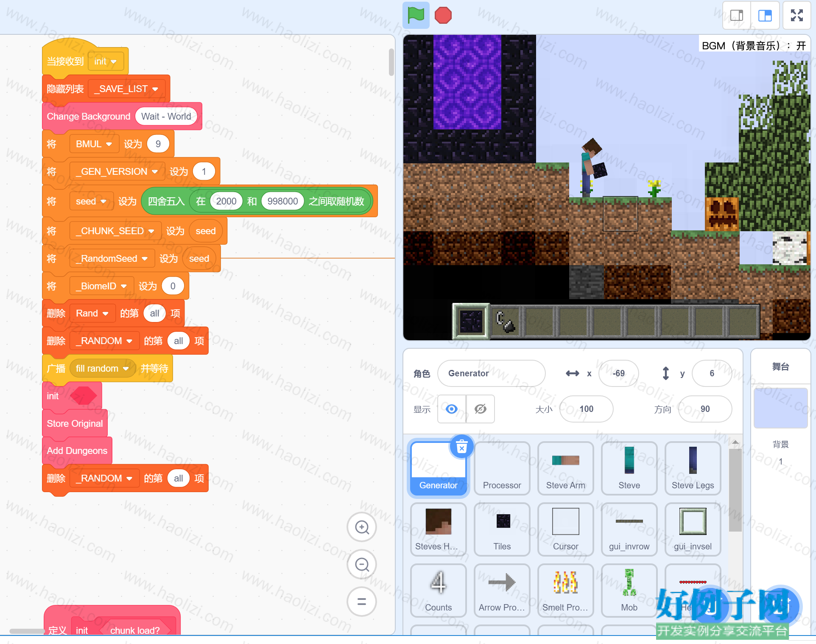Select the second hotbar slot with flint
This screenshot has height=644, width=816.
505,322
